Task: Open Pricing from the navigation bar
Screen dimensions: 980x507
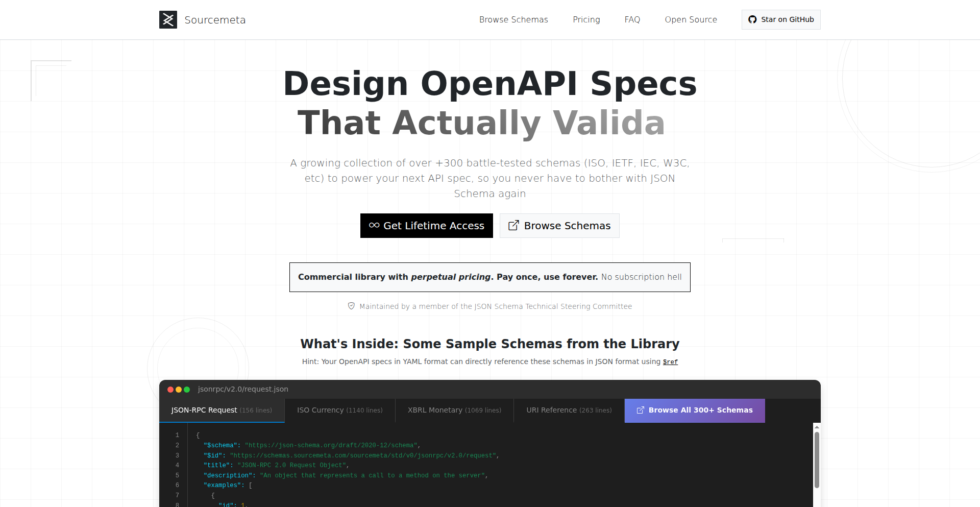Action: (x=586, y=19)
